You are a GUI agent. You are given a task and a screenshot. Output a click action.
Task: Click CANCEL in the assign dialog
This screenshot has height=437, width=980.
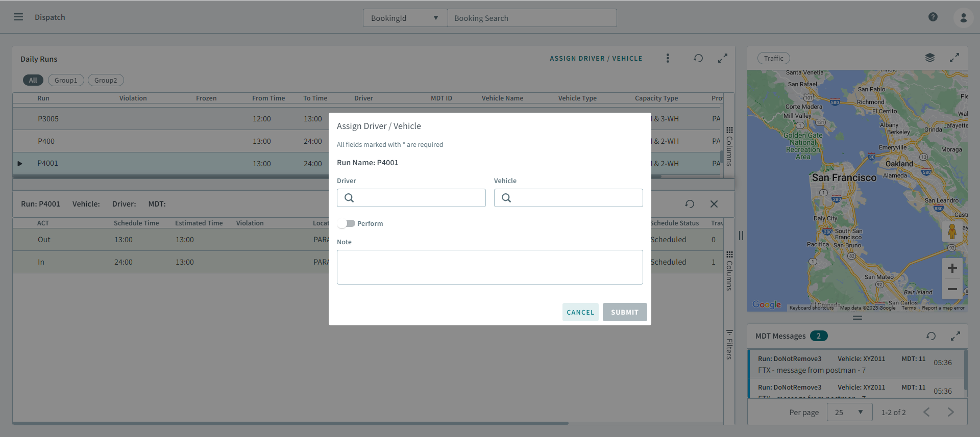580,312
